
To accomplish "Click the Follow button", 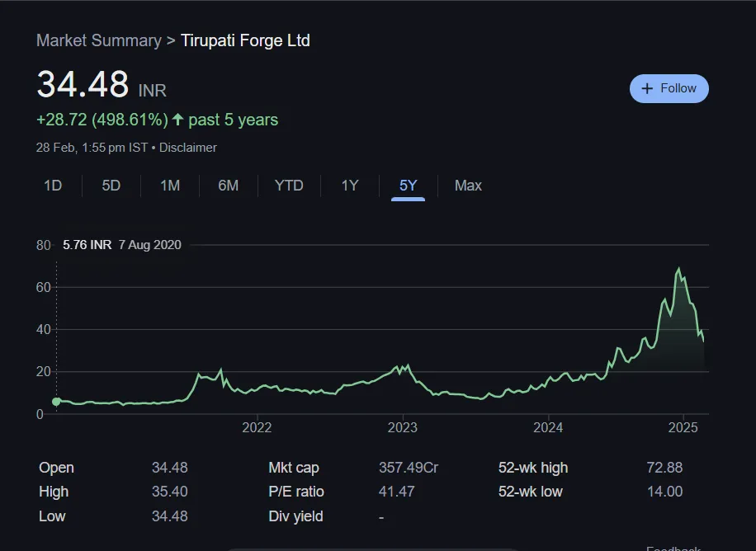I will [x=669, y=89].
